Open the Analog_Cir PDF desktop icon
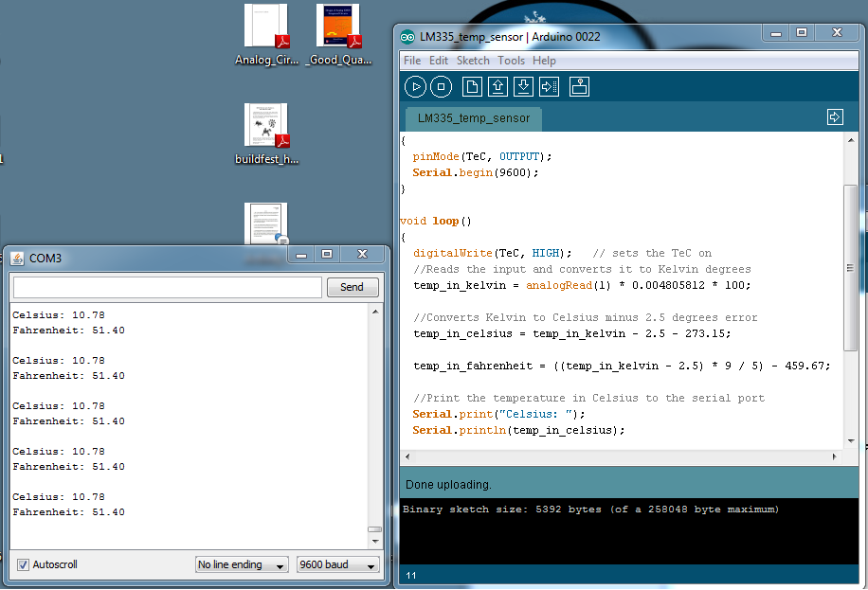The width and height of the screenshot is (868, 590). pos(266,35)
